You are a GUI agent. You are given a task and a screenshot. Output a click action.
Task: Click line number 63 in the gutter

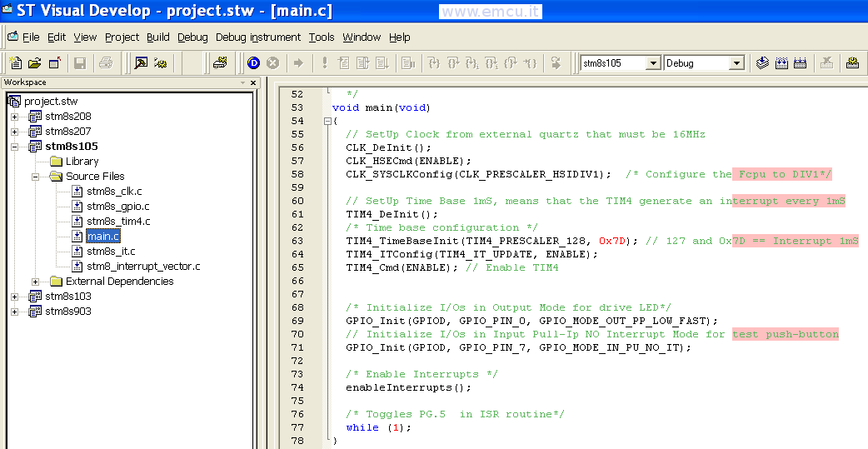pos(297,241)
